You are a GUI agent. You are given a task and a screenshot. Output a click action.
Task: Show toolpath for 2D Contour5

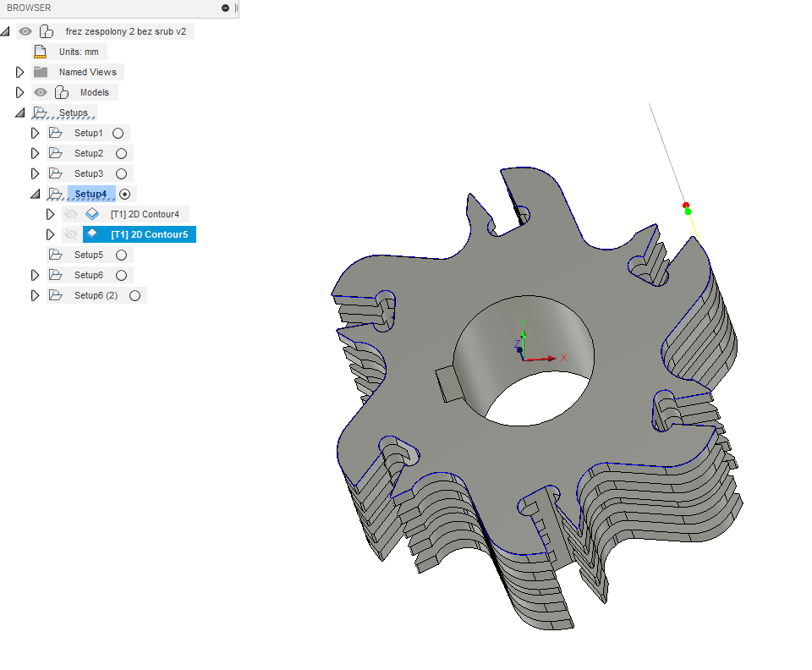click(71, 234)
